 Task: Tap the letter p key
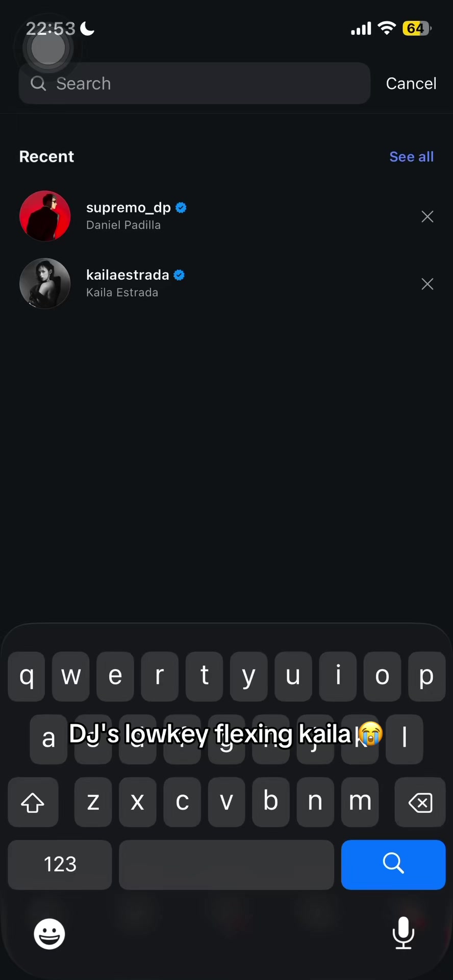pyautogui.click(x=426, y=676)
